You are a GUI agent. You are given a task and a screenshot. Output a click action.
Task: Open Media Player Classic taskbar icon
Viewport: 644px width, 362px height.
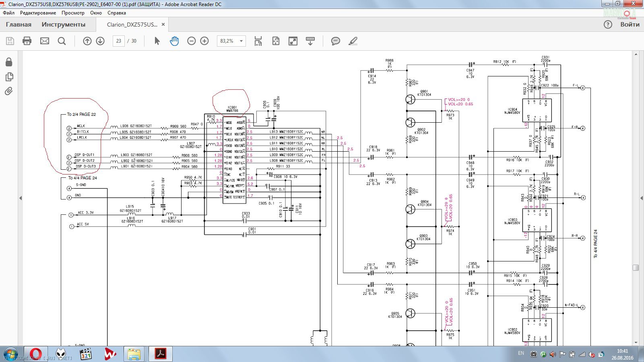[86, 354]
